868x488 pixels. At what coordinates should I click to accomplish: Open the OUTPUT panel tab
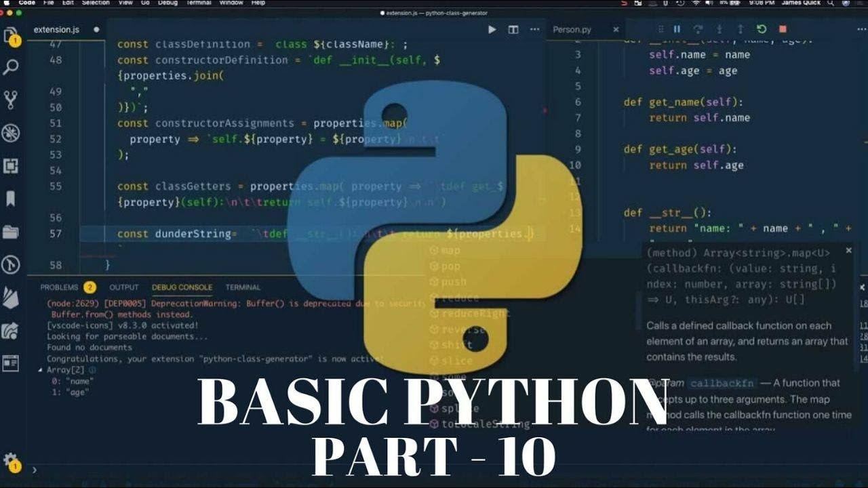(123, 287)
